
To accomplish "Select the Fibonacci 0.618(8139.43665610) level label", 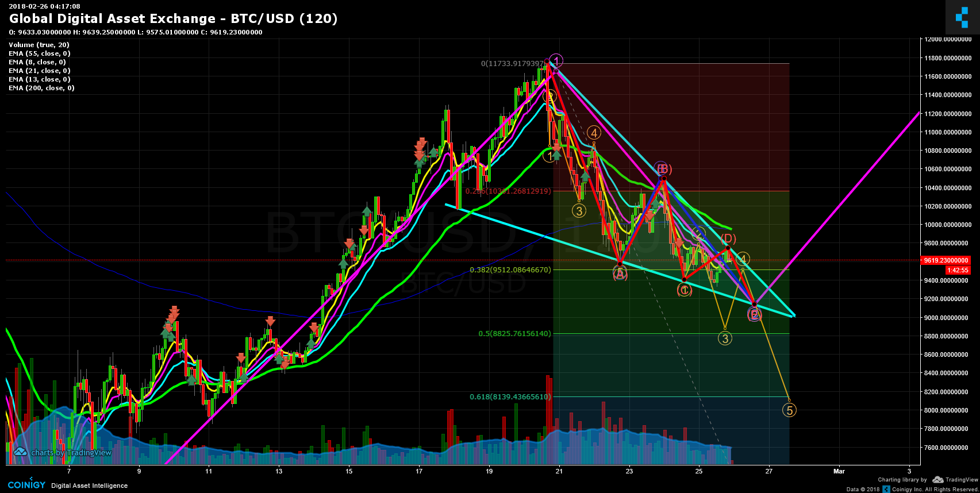I will click(x=510, y=396).
